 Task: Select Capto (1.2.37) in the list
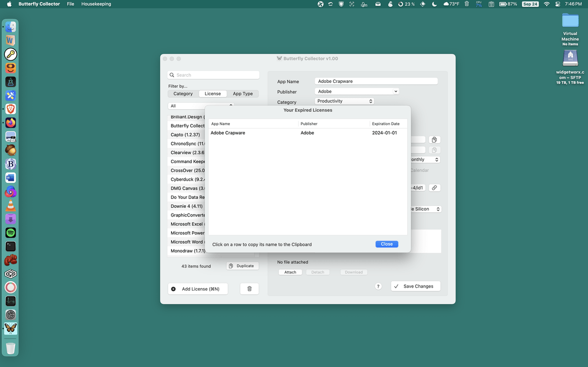click(186, 135)
